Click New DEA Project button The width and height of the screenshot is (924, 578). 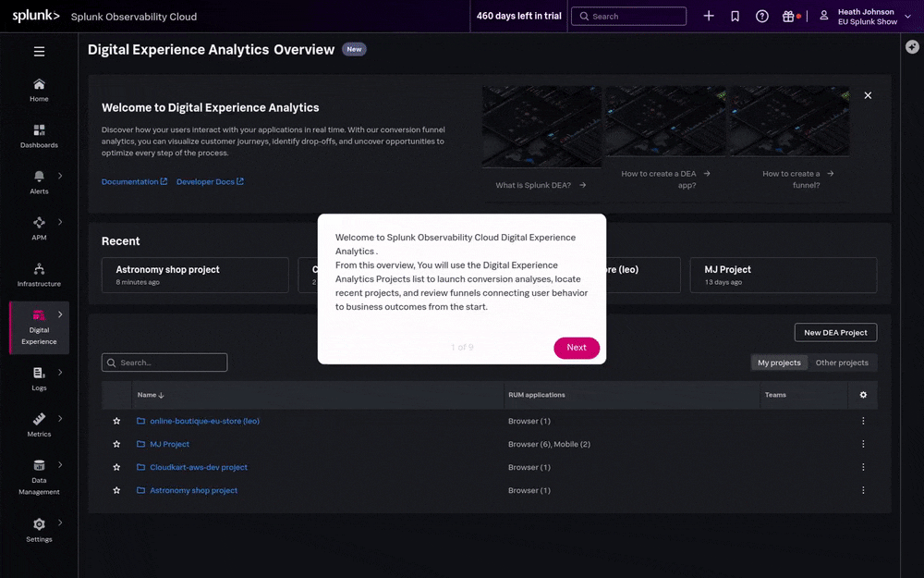click(x=835, y=333)
